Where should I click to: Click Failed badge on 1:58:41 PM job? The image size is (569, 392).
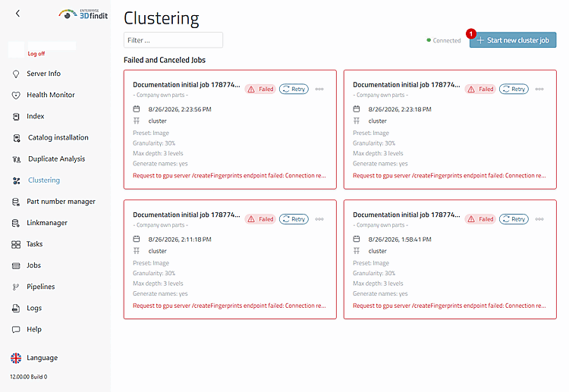coord(480,219)
